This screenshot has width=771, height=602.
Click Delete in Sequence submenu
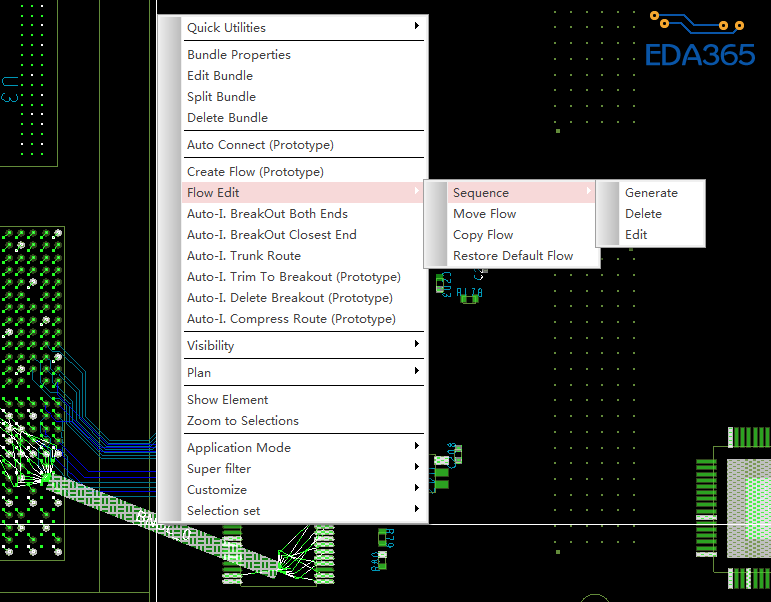[x=643, y=214]
